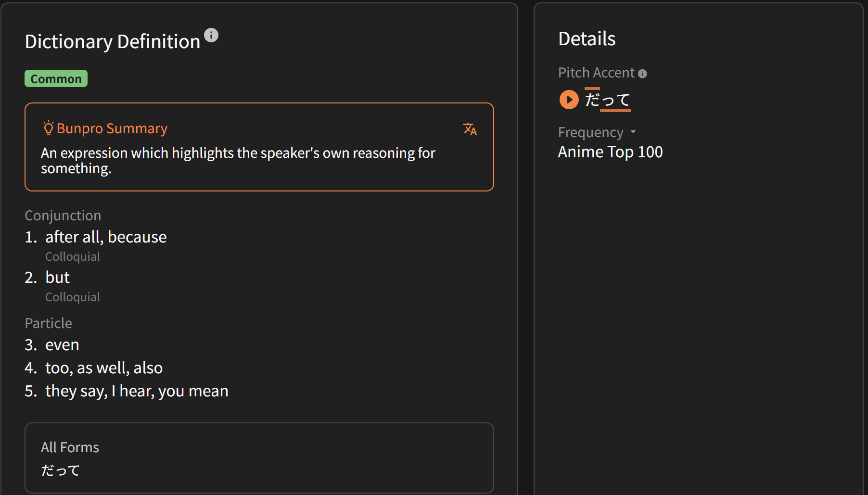
Task: Click だって under All Forms
Action: (61, 470)
